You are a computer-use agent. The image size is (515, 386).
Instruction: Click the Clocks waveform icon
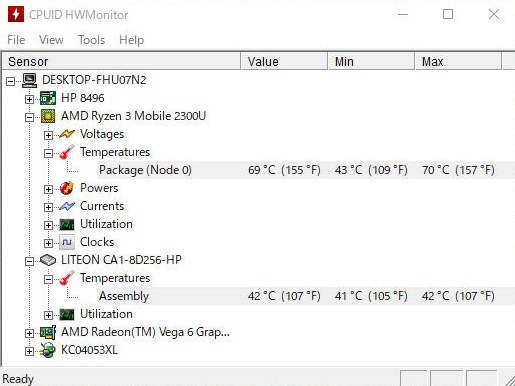[67, 242]
